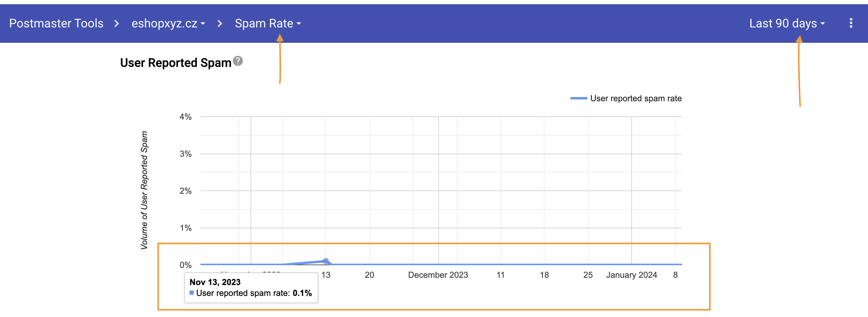This screenshot has width=868, height=317.
Task: Click the 4% y-axis label
Action: pyautogui.click(x=185, y=117)
